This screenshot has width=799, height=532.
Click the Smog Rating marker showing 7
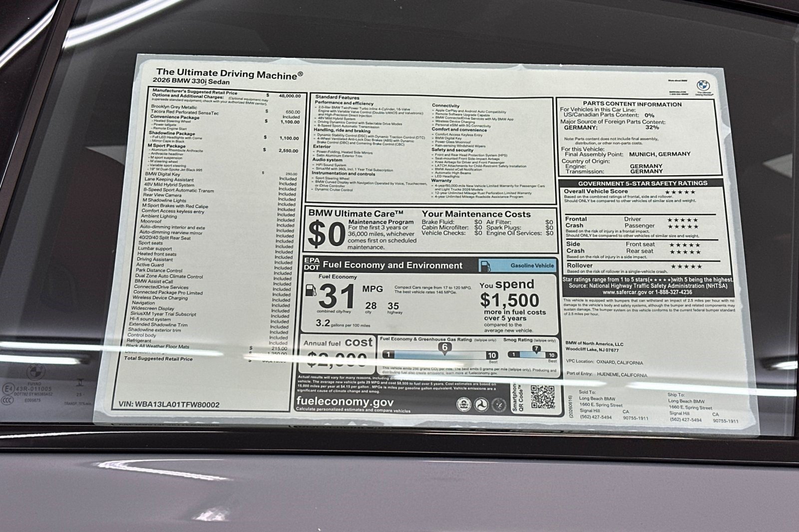coord(536,349)
